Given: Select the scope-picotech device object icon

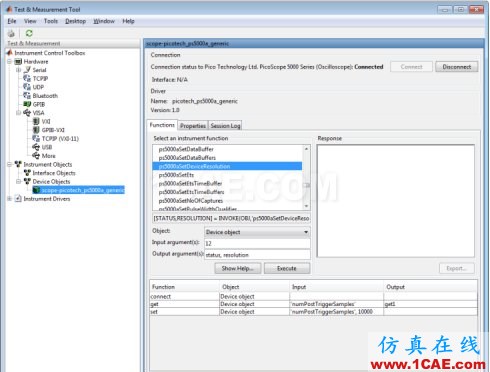Looking at the screenshot, I should 36,190.
